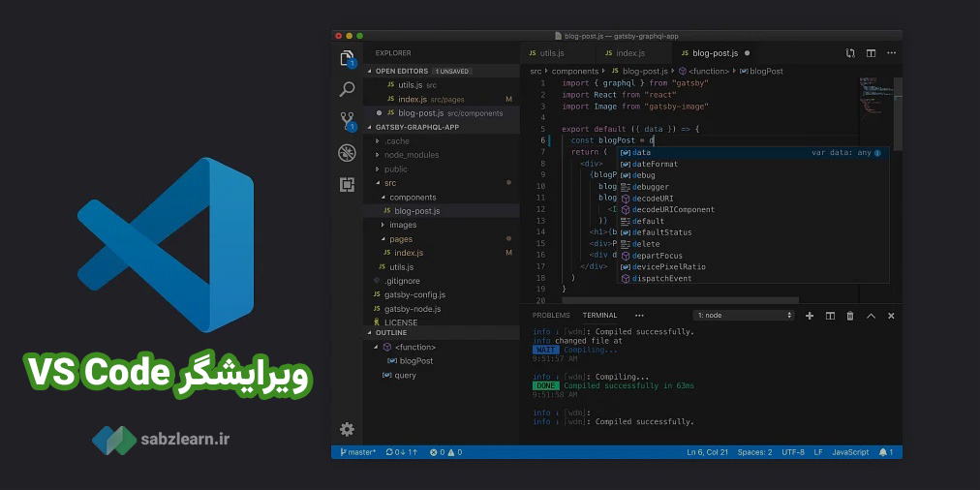
Task: Split the terminal panel
Action: (830, 316)
